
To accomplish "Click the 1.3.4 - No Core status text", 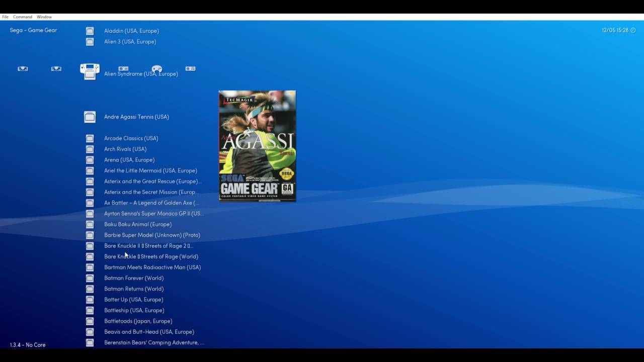I will pos(28,345).
